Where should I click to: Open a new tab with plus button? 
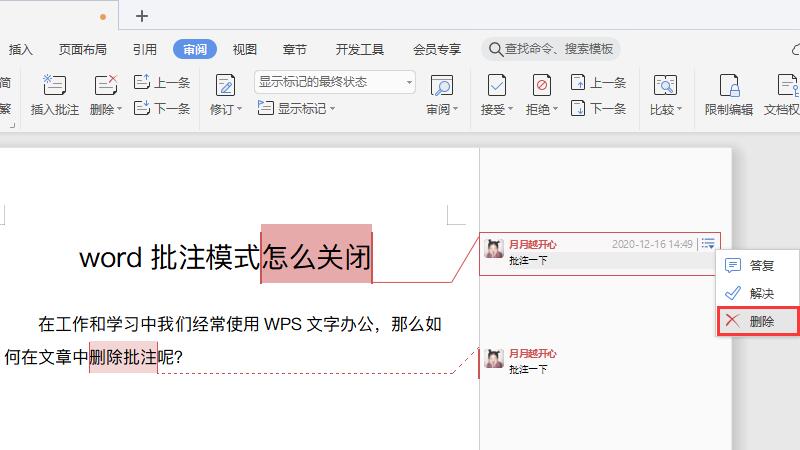[142, 15]
